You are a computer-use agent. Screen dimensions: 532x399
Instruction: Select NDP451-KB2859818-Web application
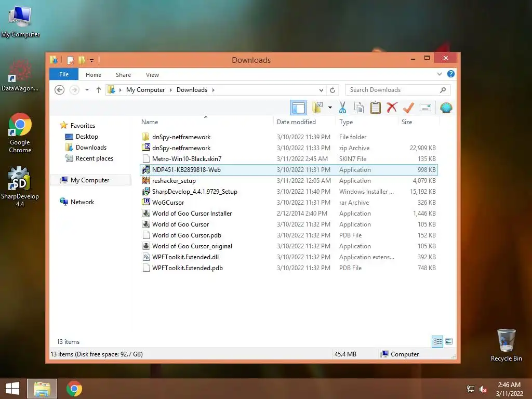[289, 170]
